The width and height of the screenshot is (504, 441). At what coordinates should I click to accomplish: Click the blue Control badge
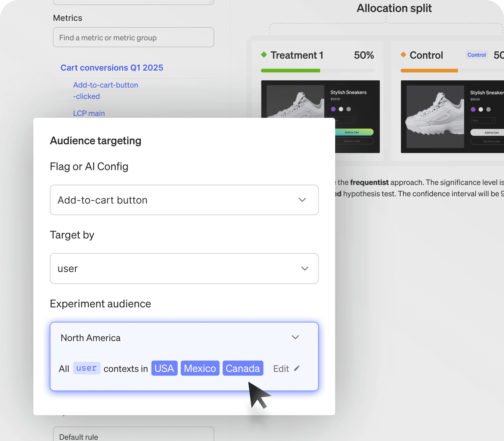tap(477, 55)
